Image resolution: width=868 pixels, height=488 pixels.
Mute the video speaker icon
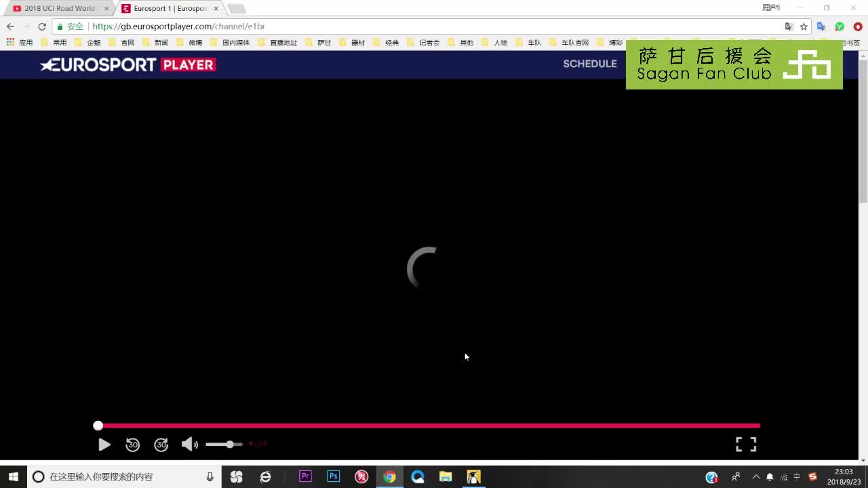pyautogui.click(x=189, y=445)
